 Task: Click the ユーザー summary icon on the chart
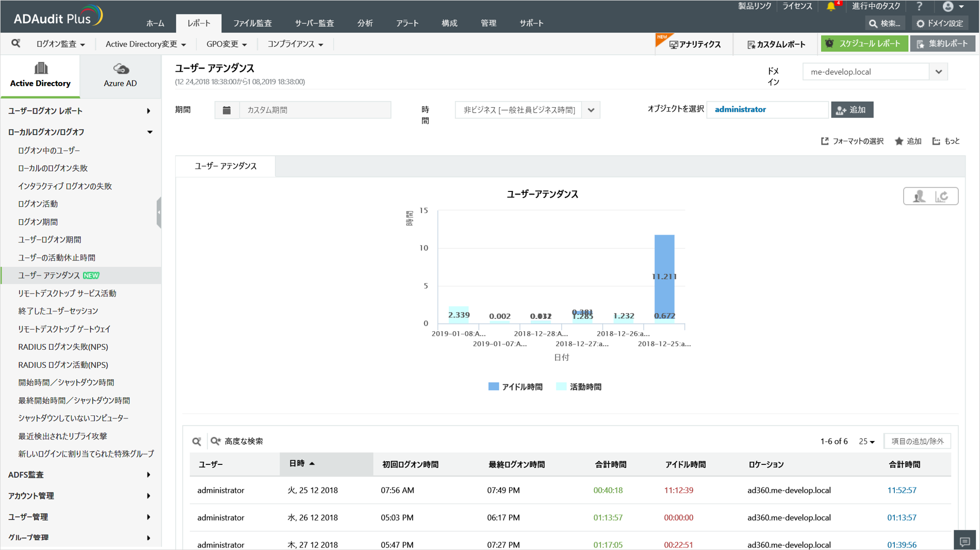point(920,196)
